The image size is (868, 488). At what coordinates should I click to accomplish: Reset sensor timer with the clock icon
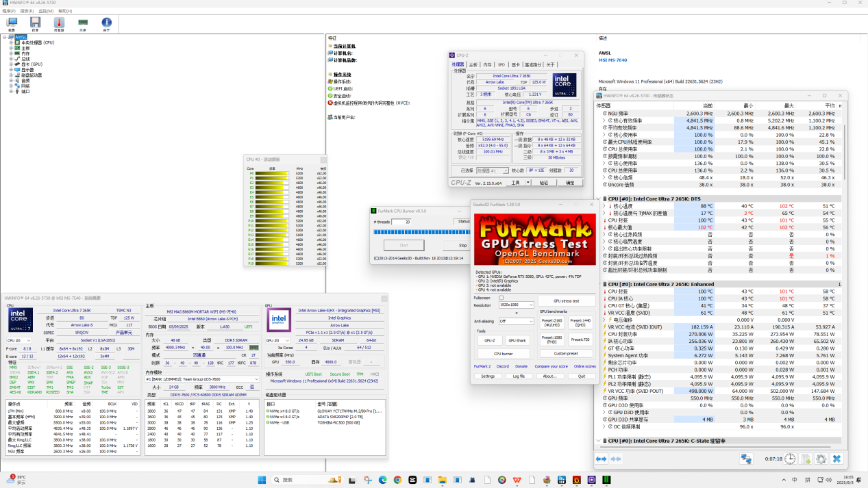point(790,459)
